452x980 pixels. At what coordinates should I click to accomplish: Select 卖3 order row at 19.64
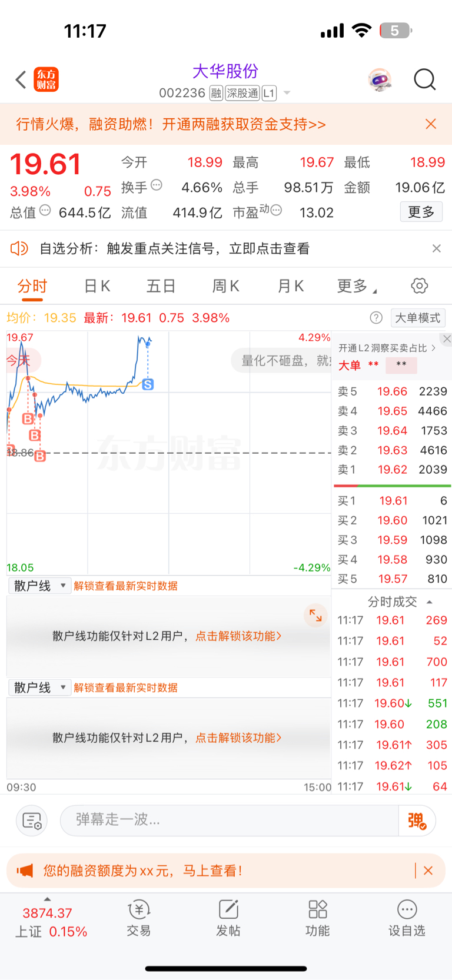[393, 430]
